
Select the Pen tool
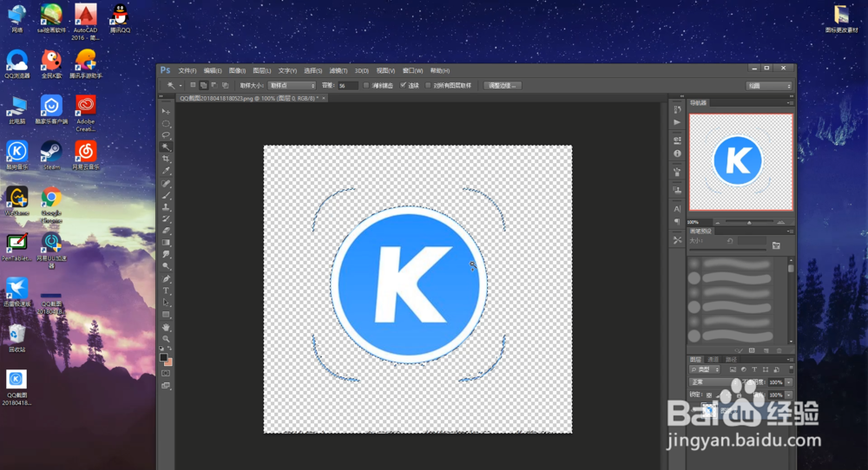coord(166,278)
